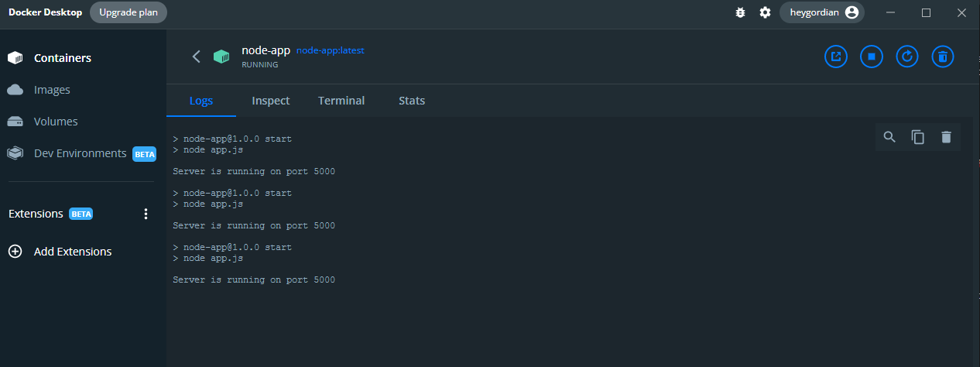The width and height of the screenshot is (980, 367).
Task: Click Add Extensions
Action: click(x=73, y=252)
